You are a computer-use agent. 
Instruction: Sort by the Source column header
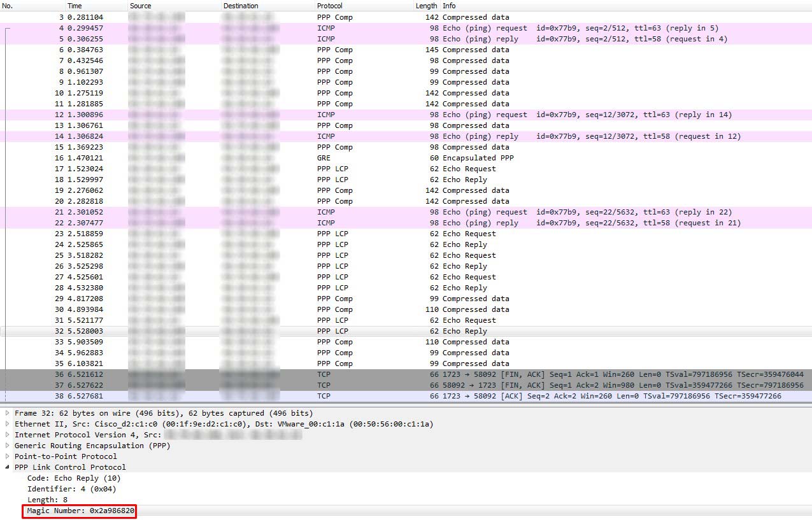pyautogui.click(x=175, y=6)
